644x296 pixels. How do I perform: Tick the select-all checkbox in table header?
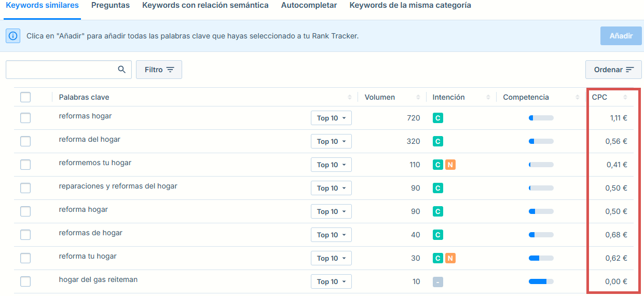click(25, 97)
